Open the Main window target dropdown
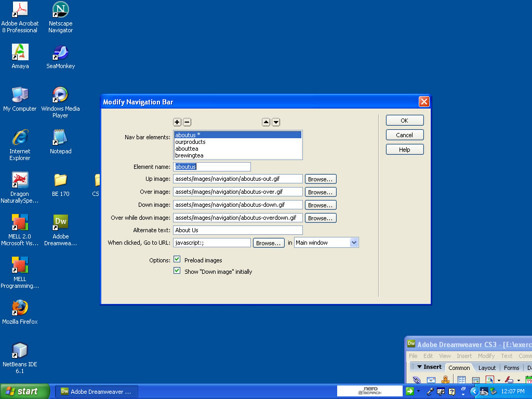This screenshot has width=532, height=399. click(354, 243)
